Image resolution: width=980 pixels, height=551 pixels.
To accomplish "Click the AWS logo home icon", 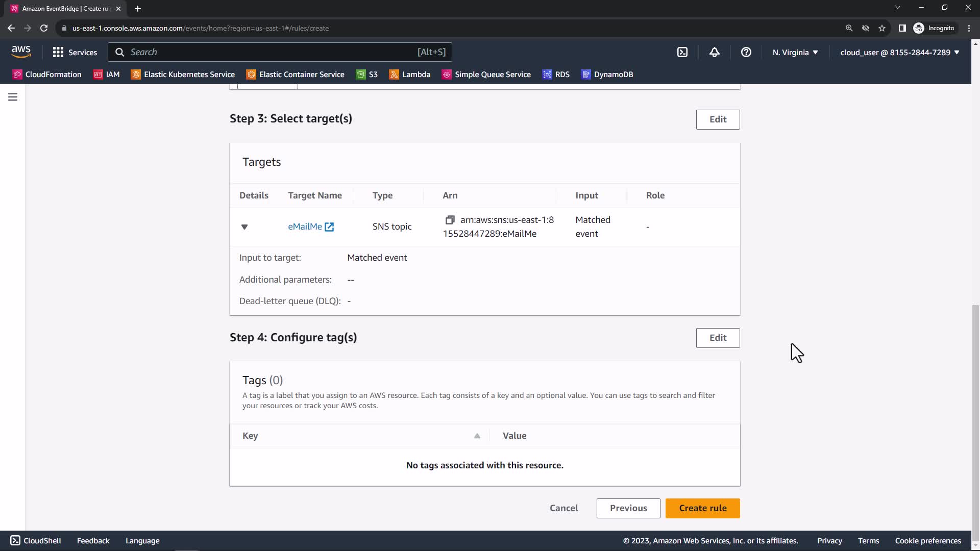I will click(x=21, y=52).
